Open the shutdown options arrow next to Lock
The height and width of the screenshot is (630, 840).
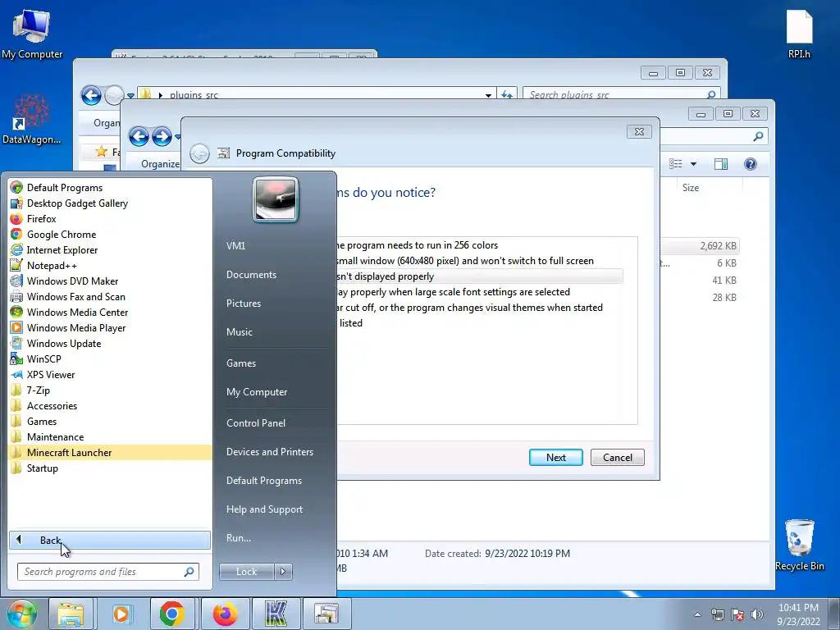283,572
